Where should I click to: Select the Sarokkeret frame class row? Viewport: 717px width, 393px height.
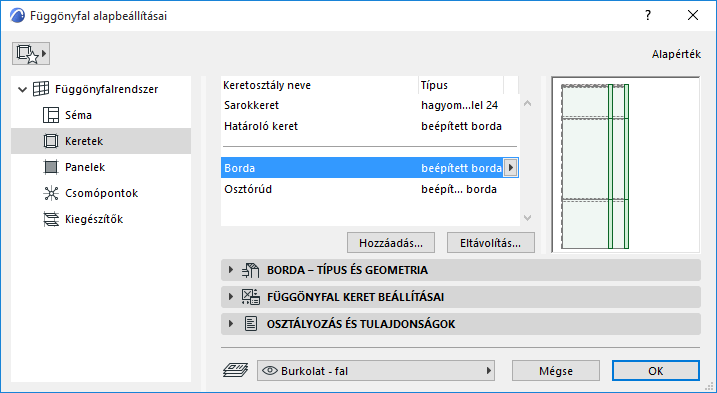(x=369, y=105)
